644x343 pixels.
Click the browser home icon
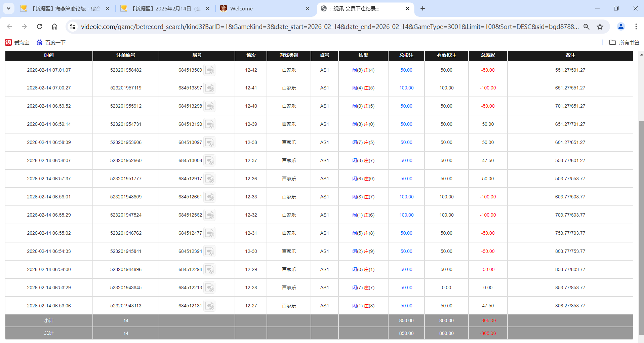click(x=54, y=27)
